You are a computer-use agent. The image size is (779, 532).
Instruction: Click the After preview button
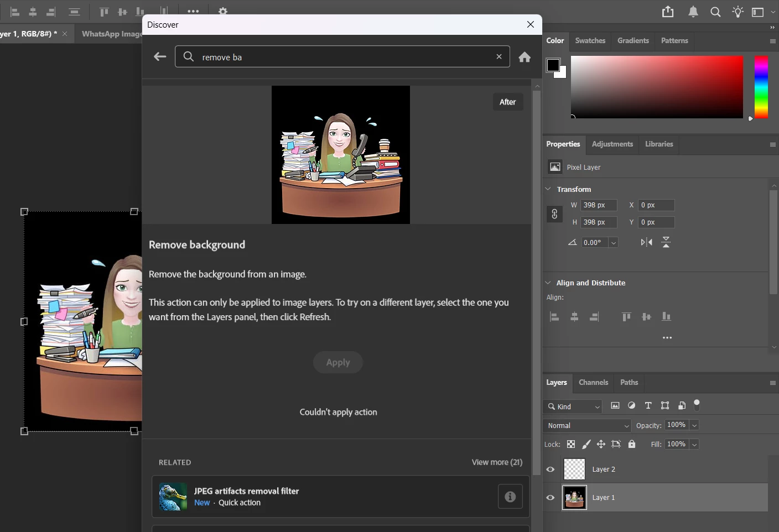coord(507,102)
